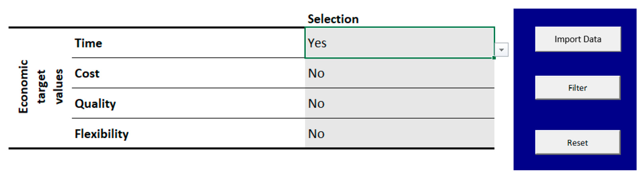
Task: Click the Time row label
Action: point(89,43)
